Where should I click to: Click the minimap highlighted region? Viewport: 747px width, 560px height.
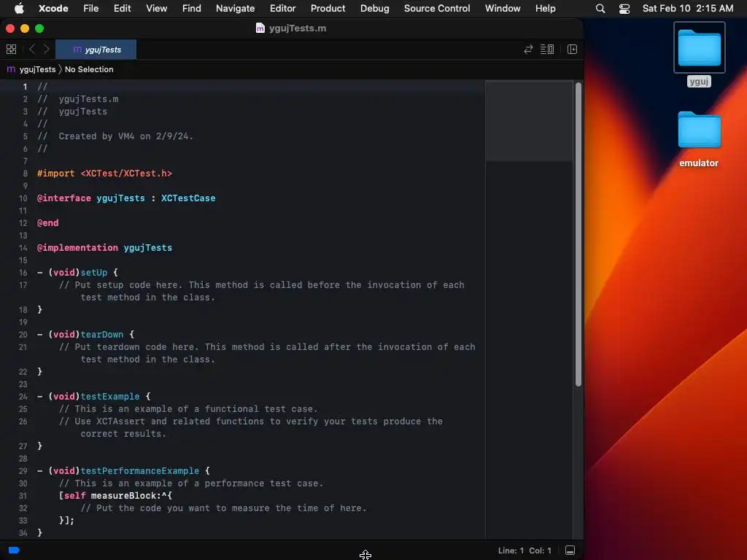pos(529,121)
